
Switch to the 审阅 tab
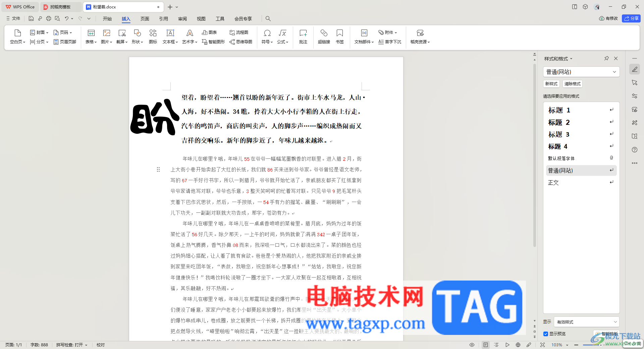pyautogui.click(x=182, y=19)
